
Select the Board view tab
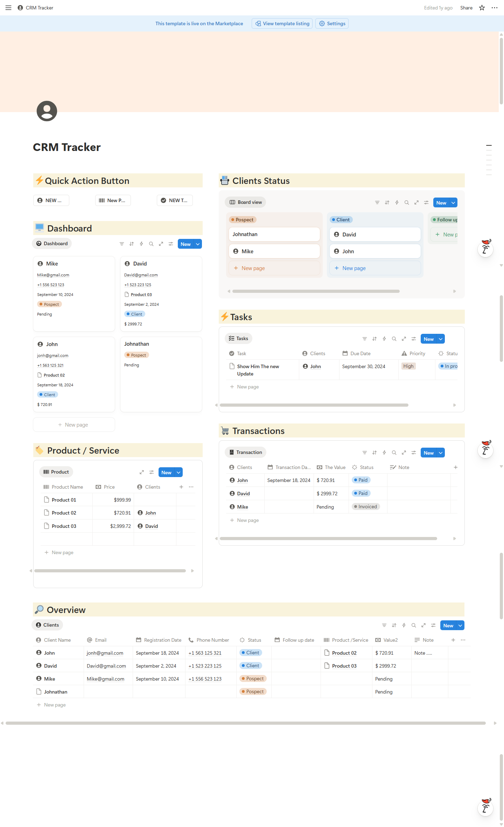(x=245, y=202)
